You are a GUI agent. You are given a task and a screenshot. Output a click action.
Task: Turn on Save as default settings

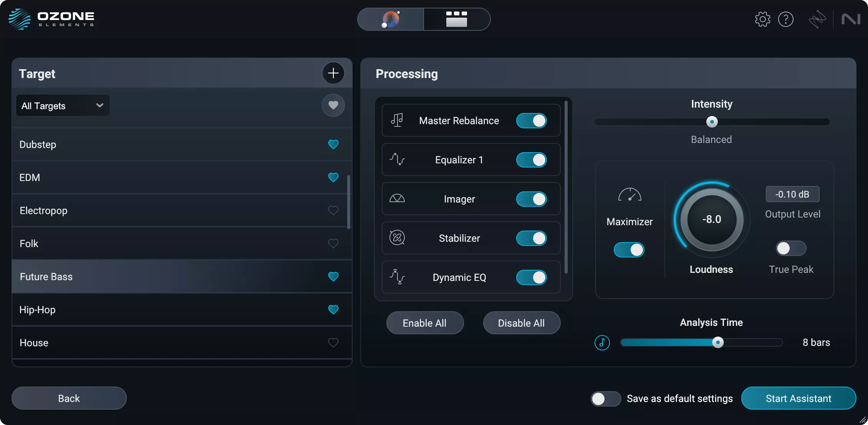(605, 398)
